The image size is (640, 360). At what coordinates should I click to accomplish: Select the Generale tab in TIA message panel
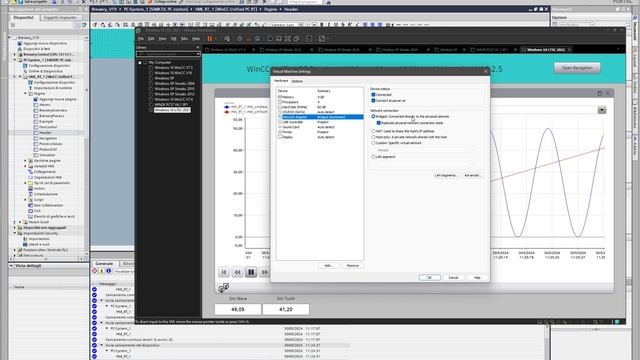tap(104, 264)
